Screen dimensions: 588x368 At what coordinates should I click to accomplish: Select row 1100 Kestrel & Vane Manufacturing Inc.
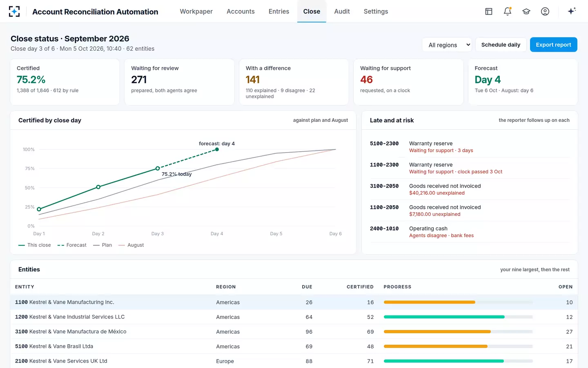tap(294, 302)
